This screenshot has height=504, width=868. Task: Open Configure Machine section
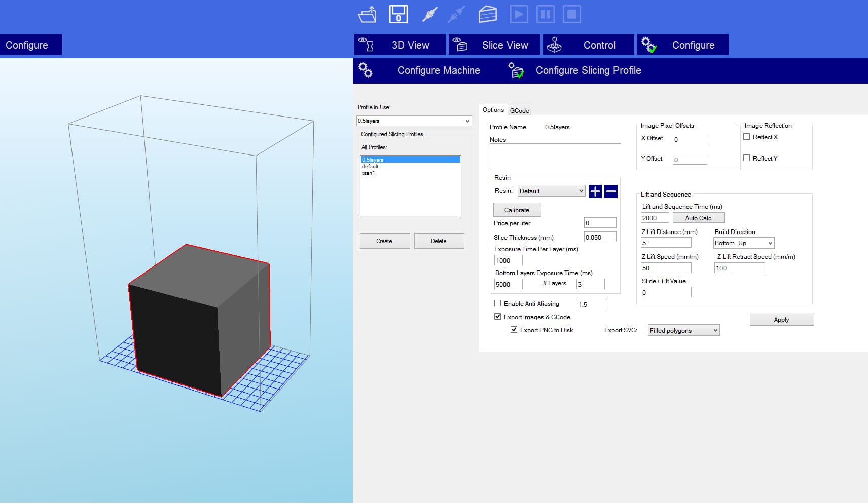[438, 70]
